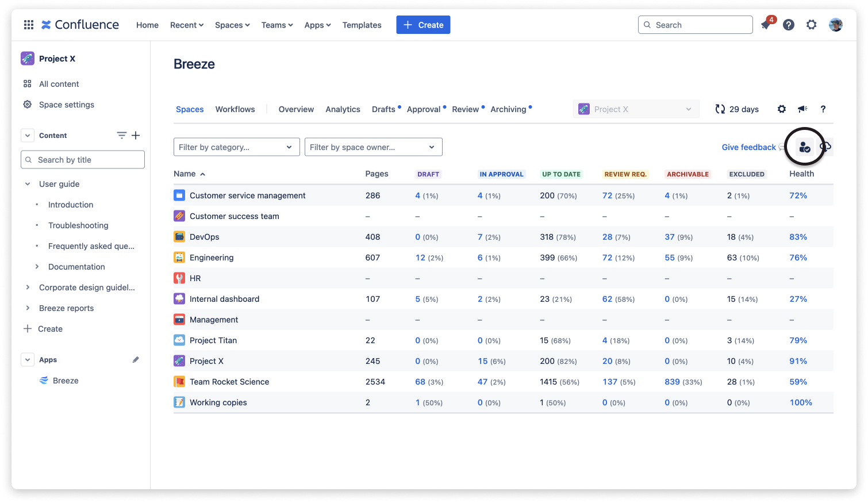The image size is (868, 503).
Task: Open the Troubleshooting page
Action: tap(78, 225)
